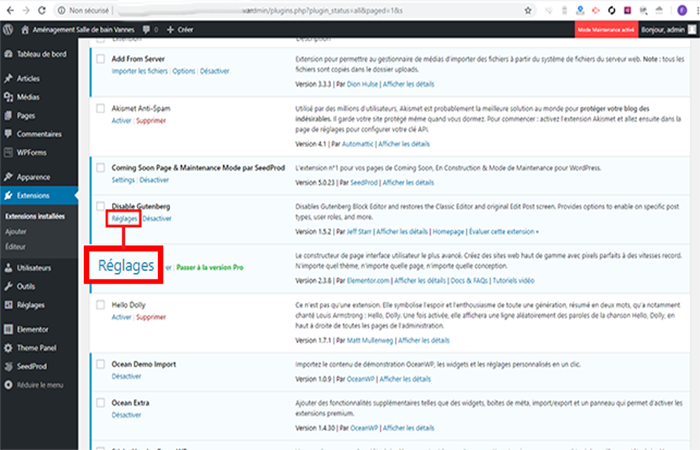Deactivate the Ocean Extra plugin
Screen dimensions: 700x450
(126, 415)
